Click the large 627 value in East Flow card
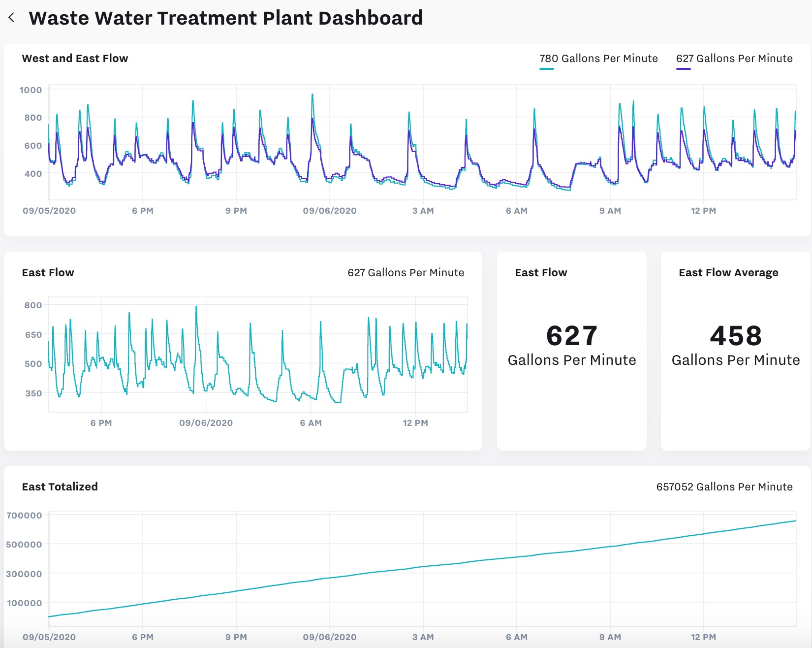This screenshot has width=812, height=648. [x=572, y=336]
